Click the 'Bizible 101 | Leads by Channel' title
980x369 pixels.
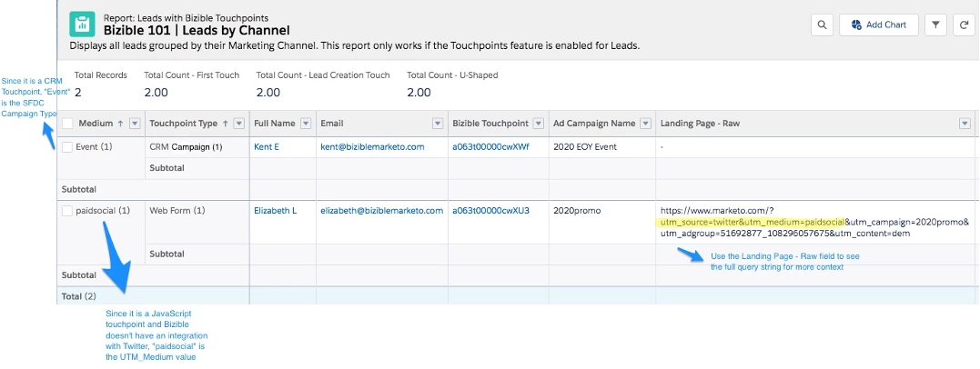pyautogui.click(x=197, y=30)
